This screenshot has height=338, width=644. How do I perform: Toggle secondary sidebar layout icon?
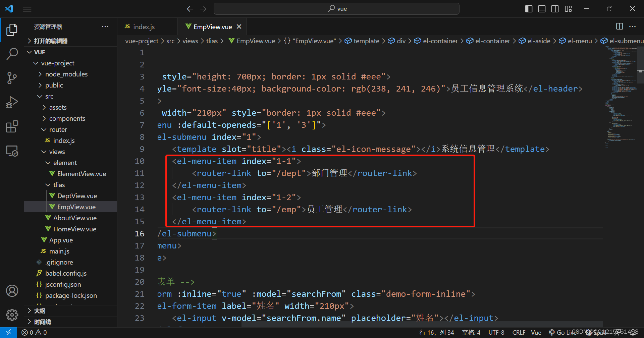point(555,9)
